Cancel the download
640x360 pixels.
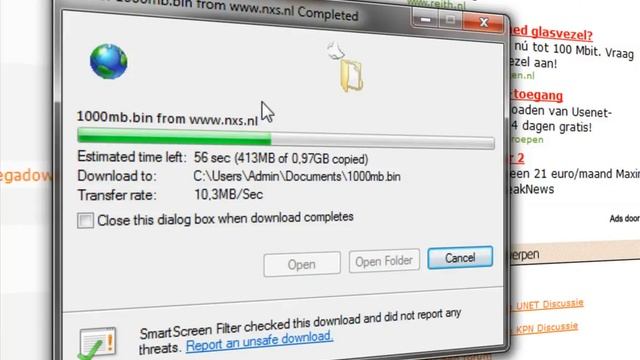click(x=460, y=258)
